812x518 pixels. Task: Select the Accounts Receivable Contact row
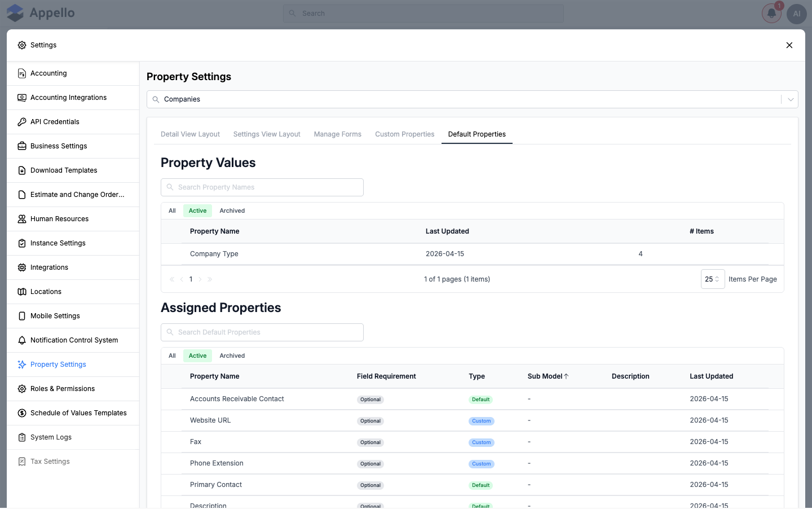coord(473,399)
